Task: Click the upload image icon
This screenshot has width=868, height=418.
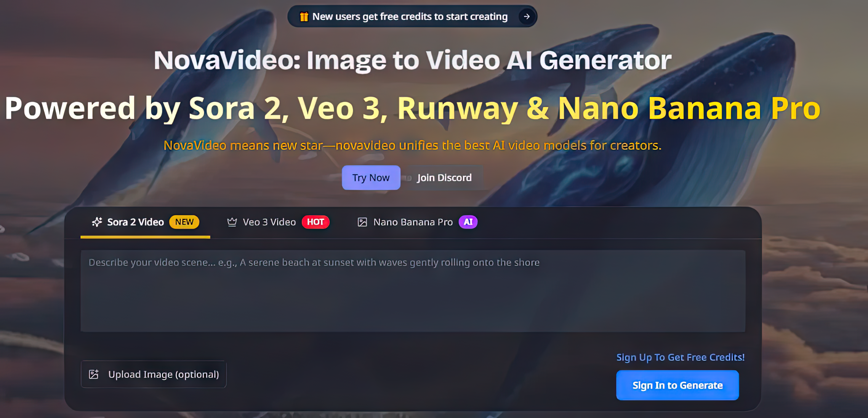Action: click(94, 374)
